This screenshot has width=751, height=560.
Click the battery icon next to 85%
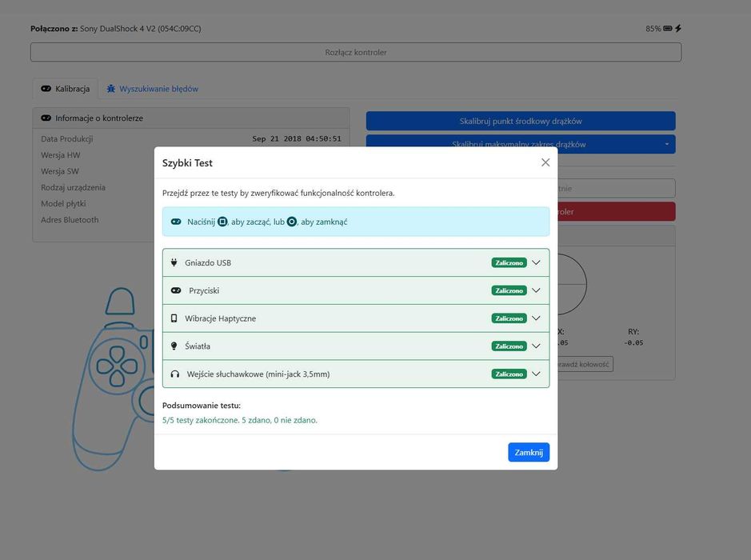668,29
